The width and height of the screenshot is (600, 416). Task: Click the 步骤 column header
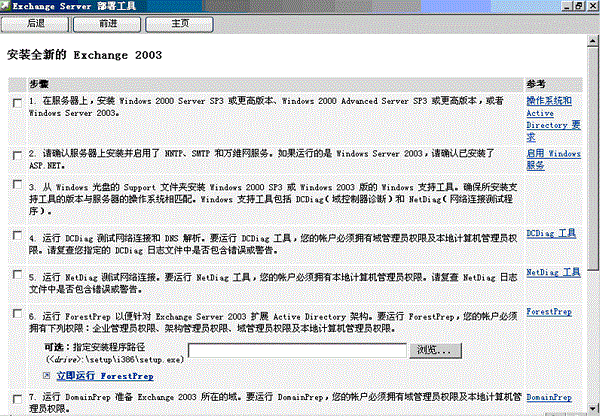(x=39, y=84)
